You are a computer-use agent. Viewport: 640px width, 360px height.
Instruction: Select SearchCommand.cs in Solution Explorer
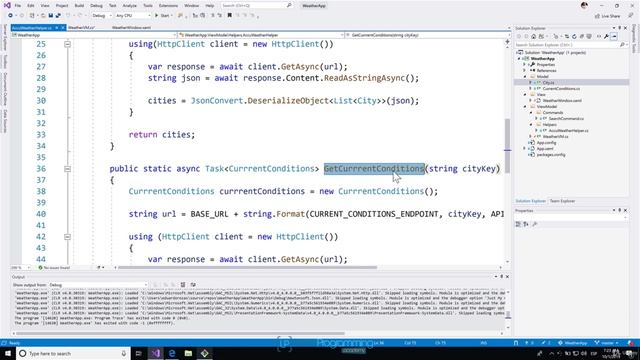click(x=566, y=119)
